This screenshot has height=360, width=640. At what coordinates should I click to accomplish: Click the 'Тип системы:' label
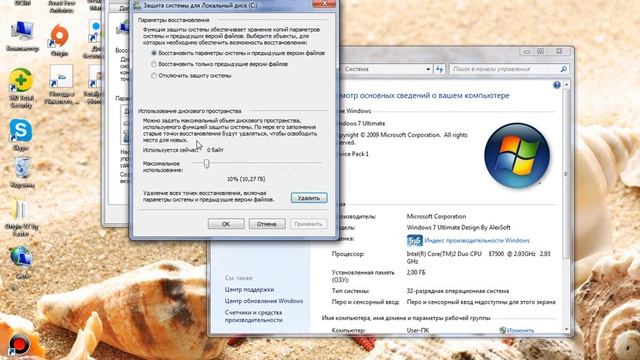coord(350,291)
